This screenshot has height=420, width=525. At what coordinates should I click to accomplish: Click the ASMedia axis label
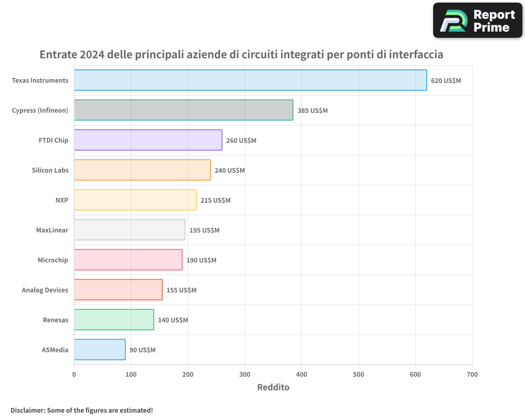point(55,350)
